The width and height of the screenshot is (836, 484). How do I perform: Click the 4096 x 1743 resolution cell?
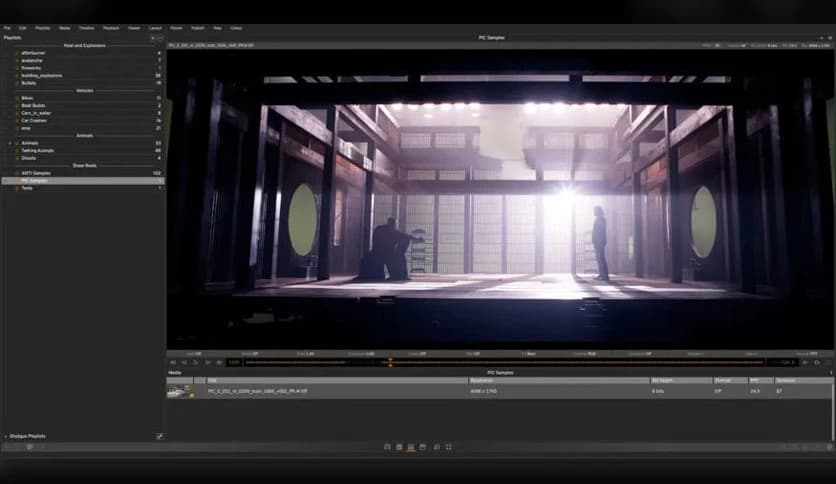(483, 391)
